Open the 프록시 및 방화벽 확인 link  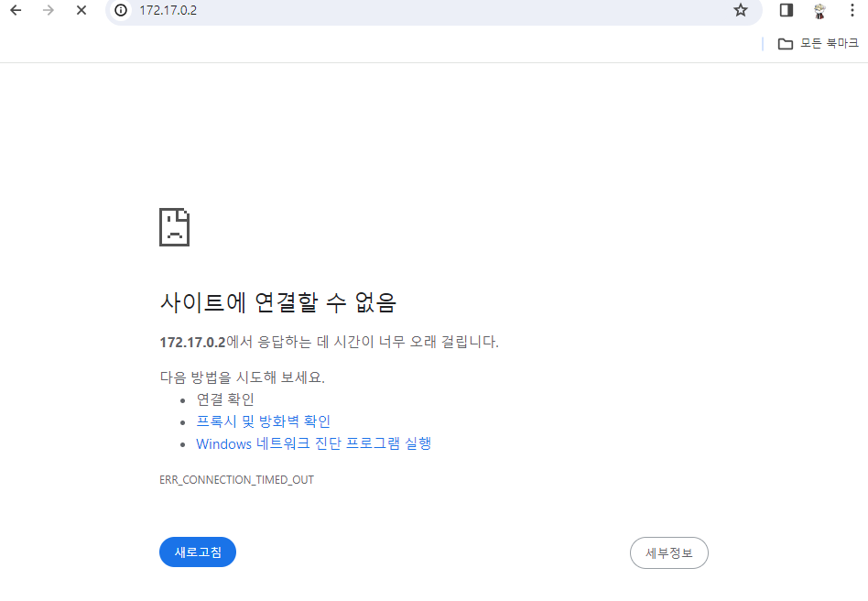(263, 421)
